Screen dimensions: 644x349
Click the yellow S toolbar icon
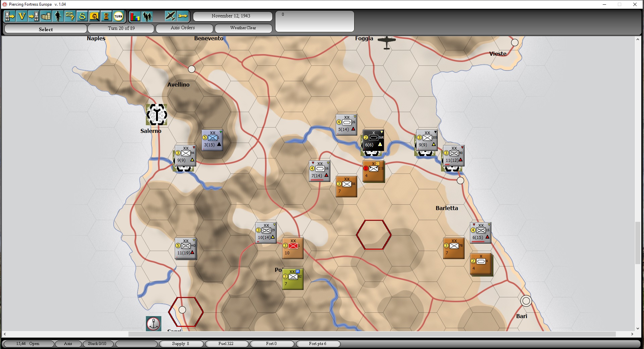click(82, 16)
